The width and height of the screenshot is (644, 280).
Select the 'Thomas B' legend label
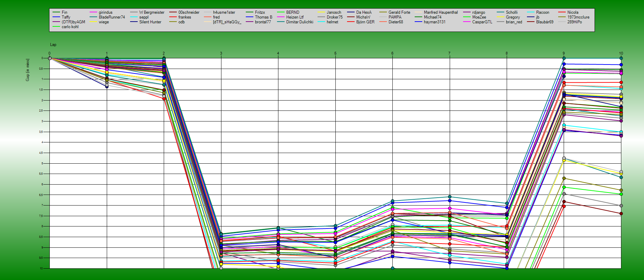point(264,17)
